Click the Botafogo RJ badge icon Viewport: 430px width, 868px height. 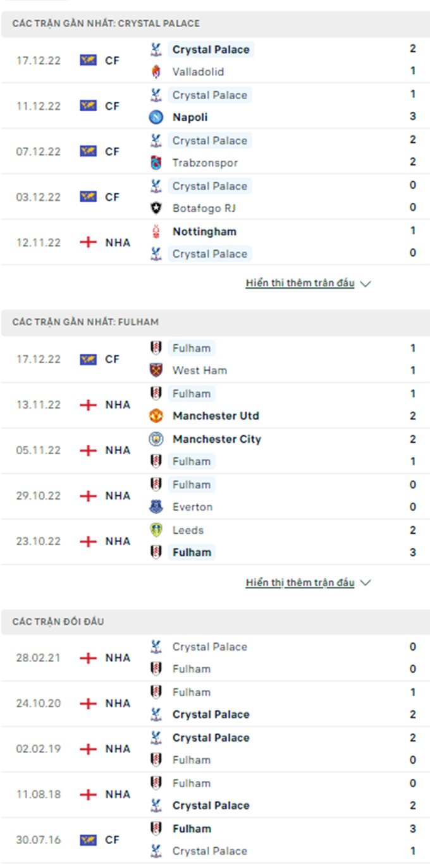pyautogui.click(x=156, y=208)
